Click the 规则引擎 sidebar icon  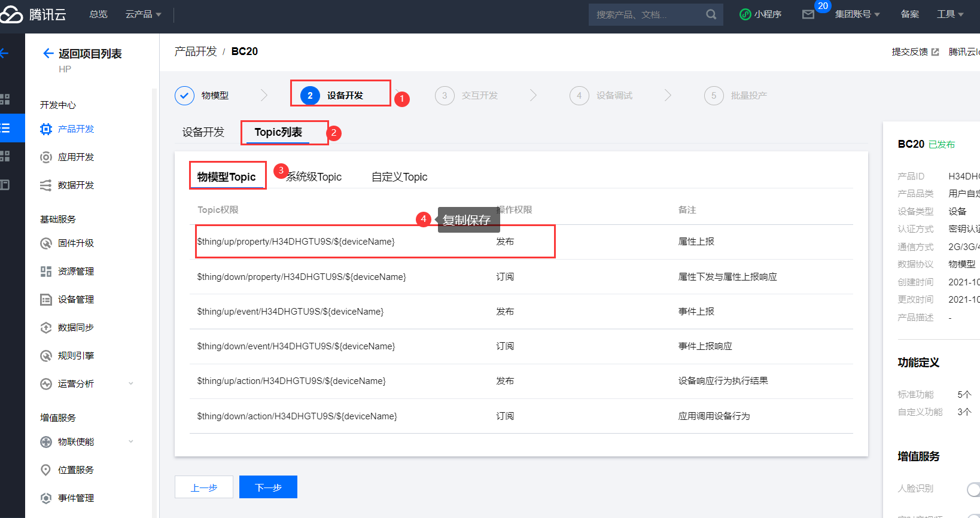point(46,355)
